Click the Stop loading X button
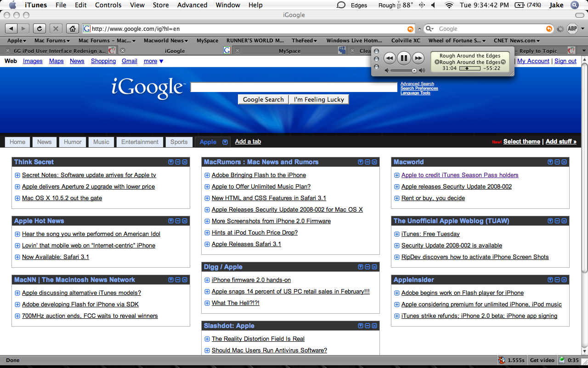 (x=56, y=29)
